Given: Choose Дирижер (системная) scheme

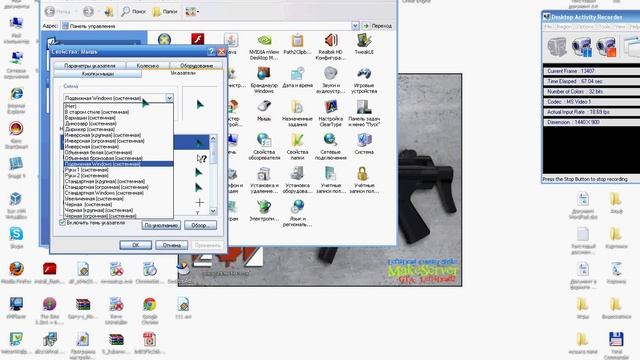Looking at the screenshot, I should pyautogui.click(x=118, y=129).
